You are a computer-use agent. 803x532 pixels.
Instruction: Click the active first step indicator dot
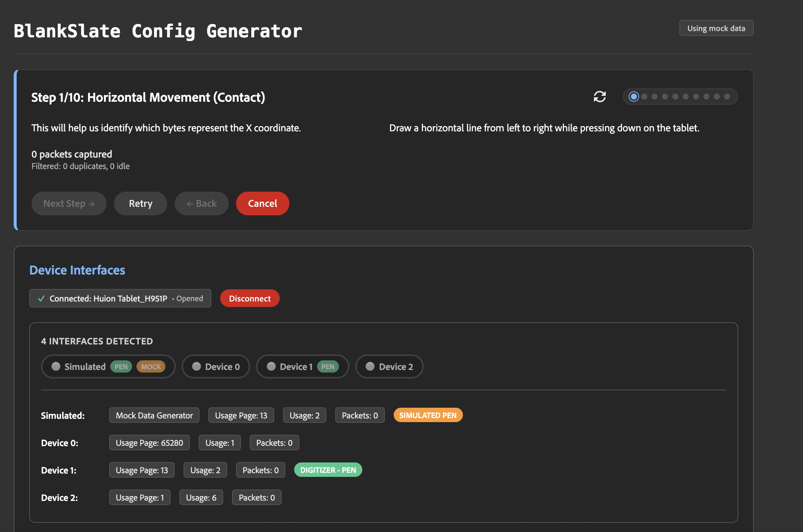click(634, 97)
